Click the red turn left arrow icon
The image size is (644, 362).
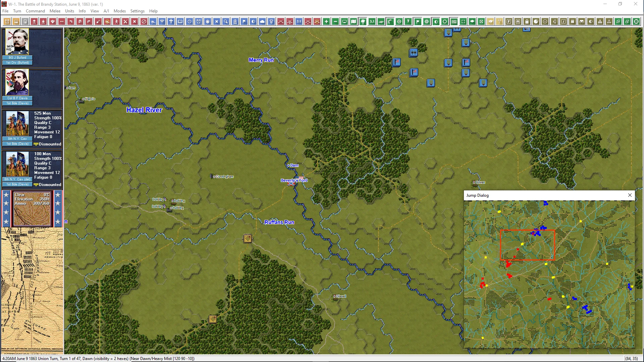click(70, 21)
